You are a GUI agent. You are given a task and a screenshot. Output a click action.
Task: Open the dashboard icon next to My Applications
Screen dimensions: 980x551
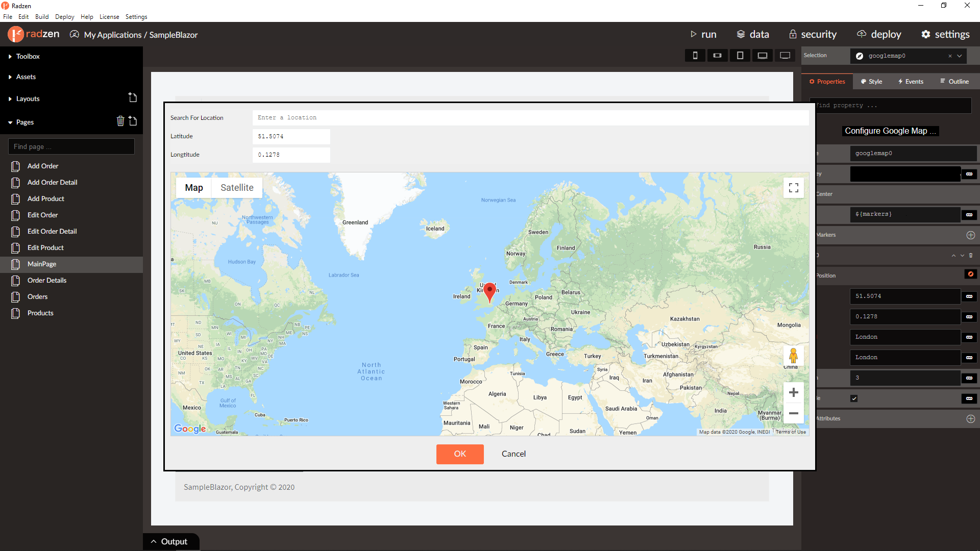click(75, 34)
